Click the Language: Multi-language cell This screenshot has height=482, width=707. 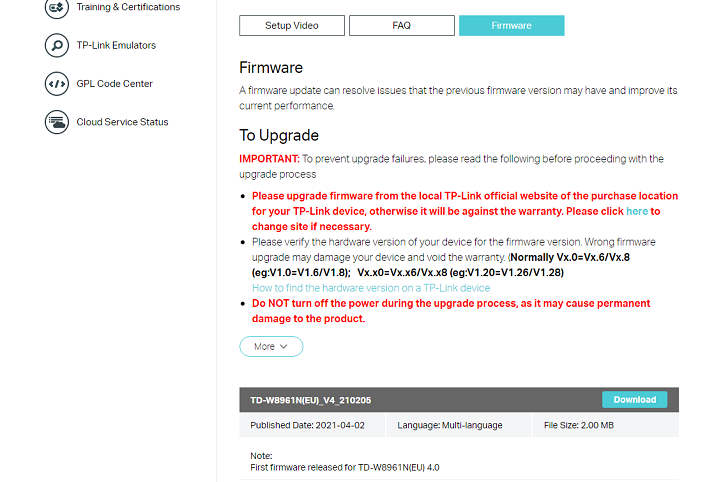459,425
